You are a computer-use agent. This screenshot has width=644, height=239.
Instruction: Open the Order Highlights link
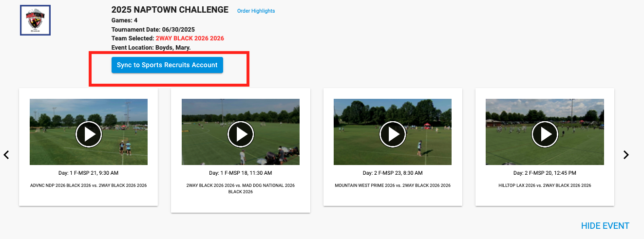256,11
